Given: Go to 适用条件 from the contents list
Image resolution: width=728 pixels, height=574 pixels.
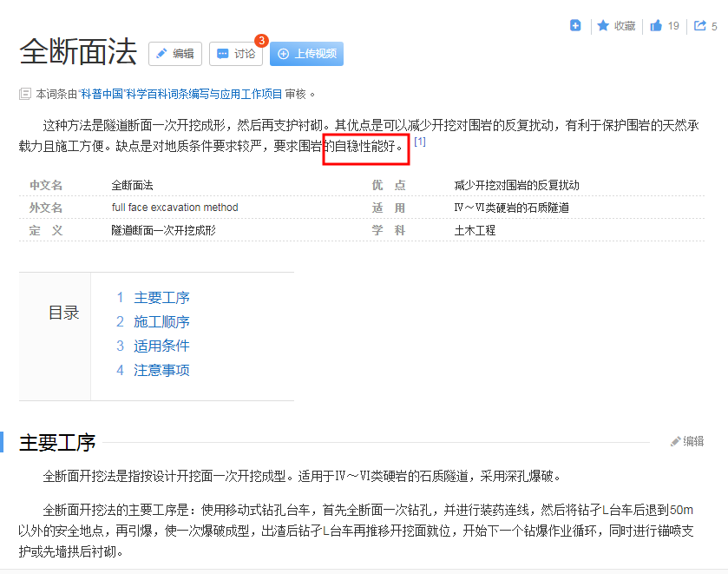Looking at the screenshot, I should click(161, 346).
